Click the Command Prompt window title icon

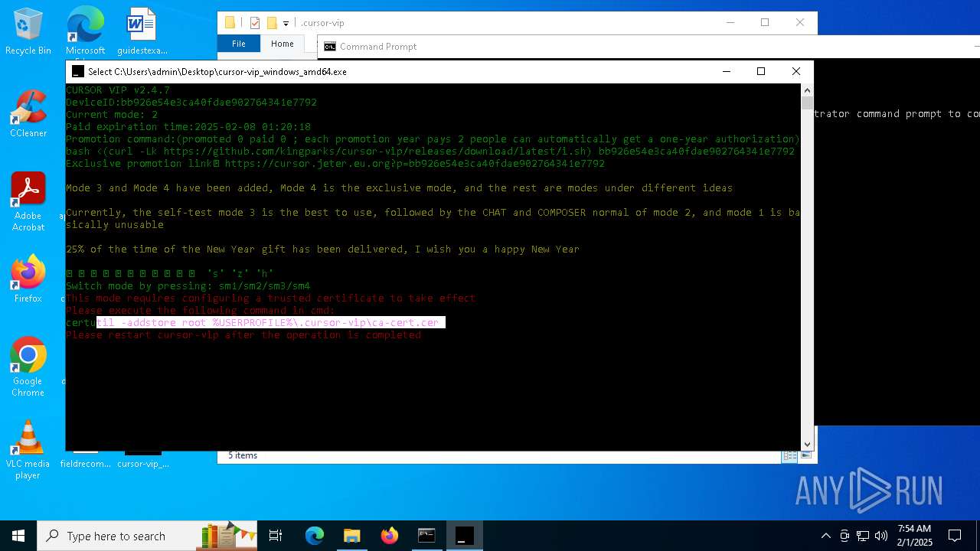point(330,47)
